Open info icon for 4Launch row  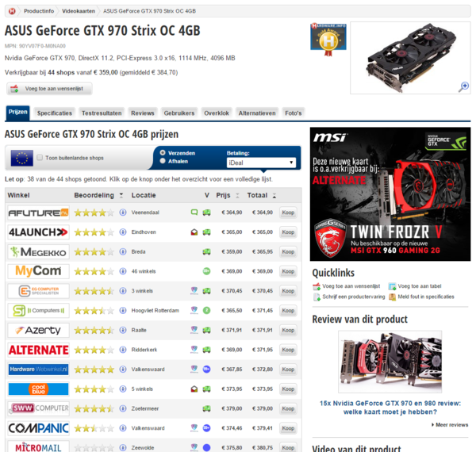123,232
